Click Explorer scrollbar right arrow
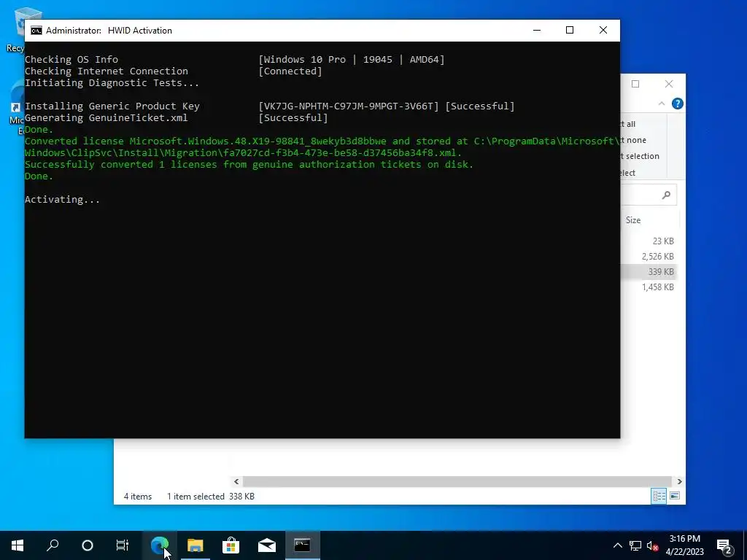This screenshot has height=560, width=747. point(679,481)
